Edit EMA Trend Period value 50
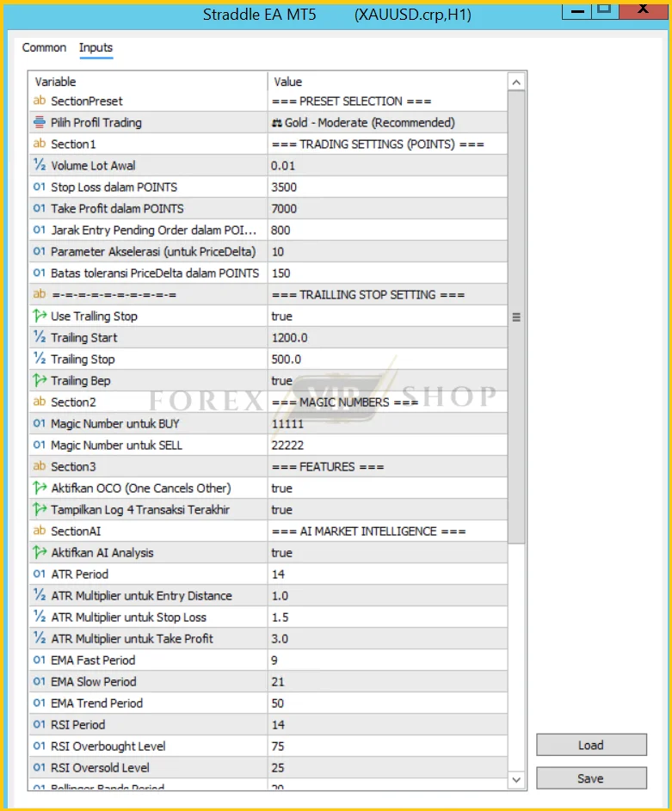The height and width of the screenshot is (811, 672). (x=387, y=703)
